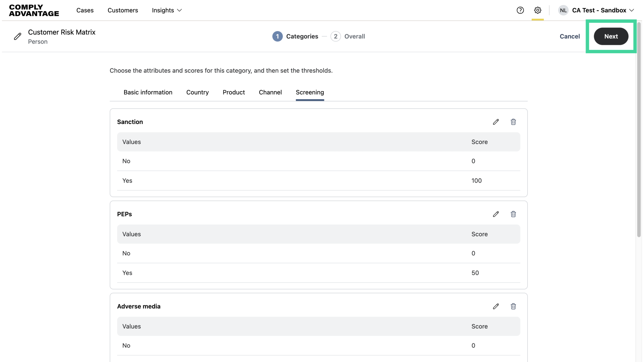
Task: Open settings via the gear icon
Action: tap(538, 10)
